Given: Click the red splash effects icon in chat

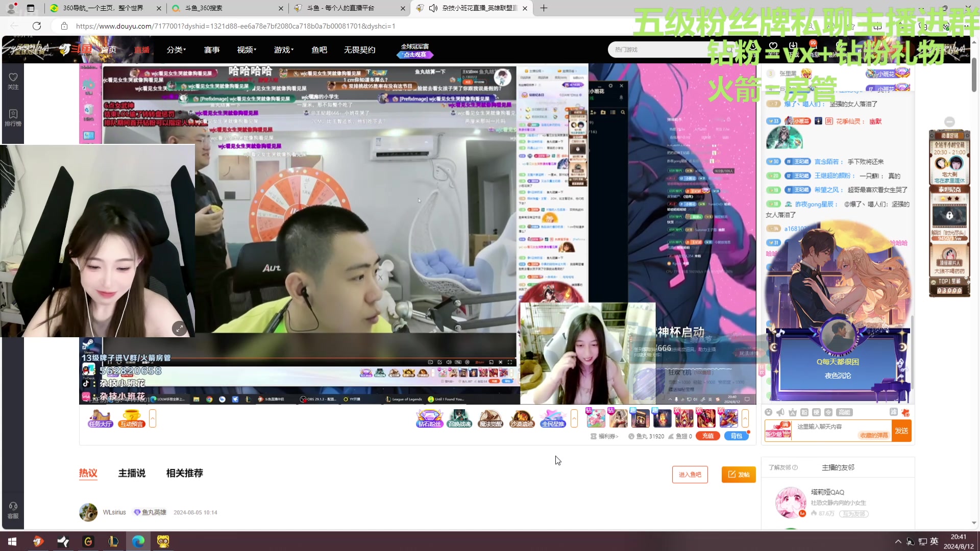Looking at the screenshot, I should coord(905,412).
